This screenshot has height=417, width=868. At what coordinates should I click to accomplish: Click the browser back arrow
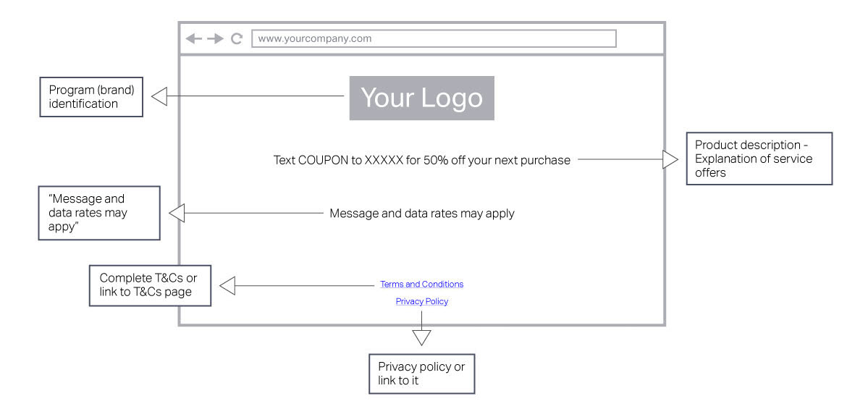point(194,39)
